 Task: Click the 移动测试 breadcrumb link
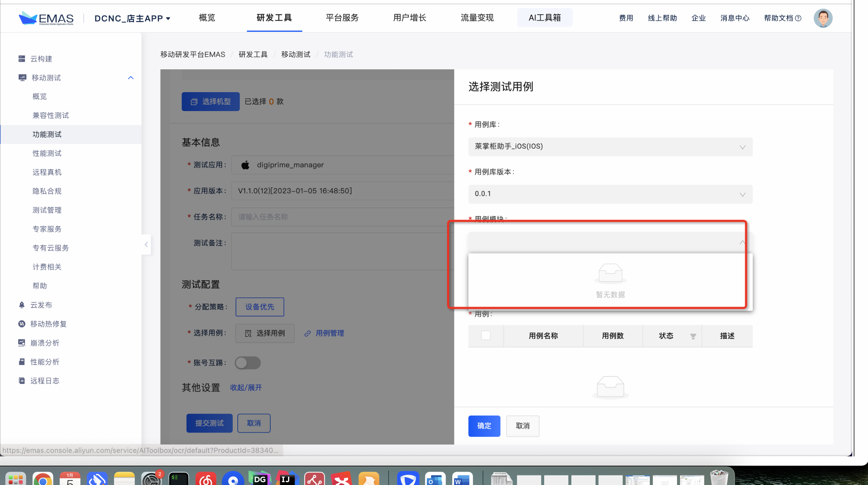click(x=296, y=54)
